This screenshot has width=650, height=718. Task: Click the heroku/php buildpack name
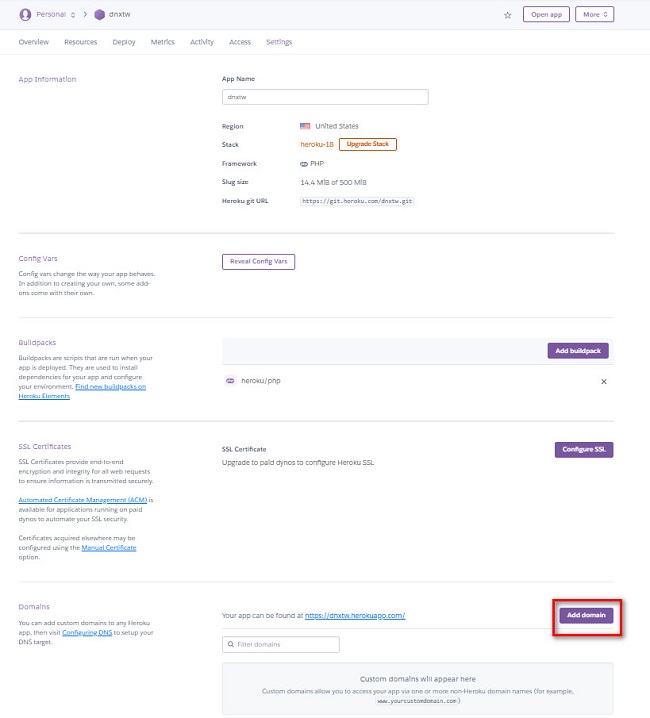pos(261,381)
